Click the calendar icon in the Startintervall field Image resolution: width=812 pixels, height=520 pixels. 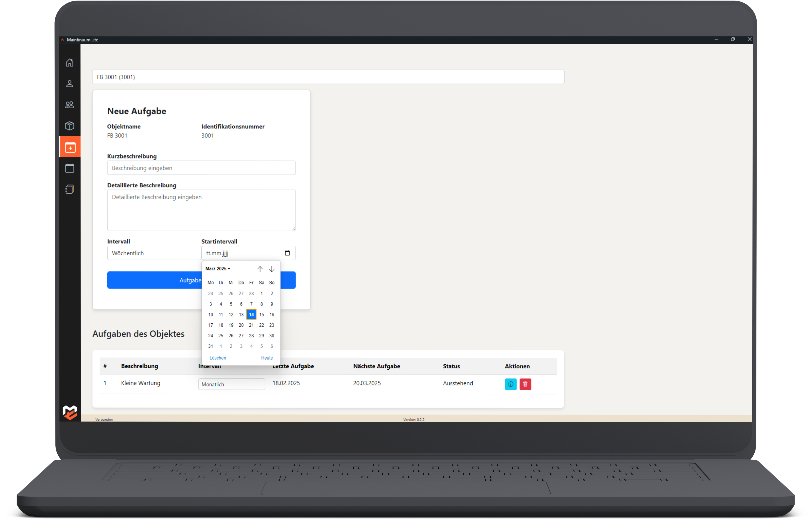pyautogui.click(x=287, y=253)
